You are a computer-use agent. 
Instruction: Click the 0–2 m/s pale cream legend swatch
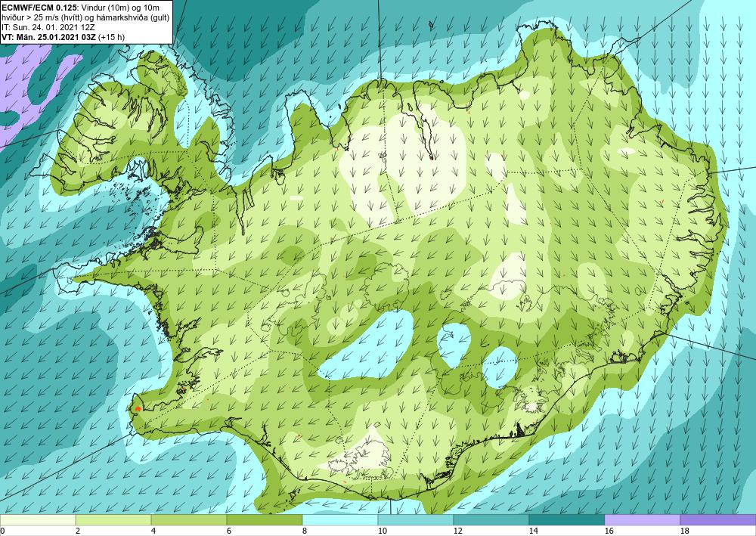tap(38, 519)
